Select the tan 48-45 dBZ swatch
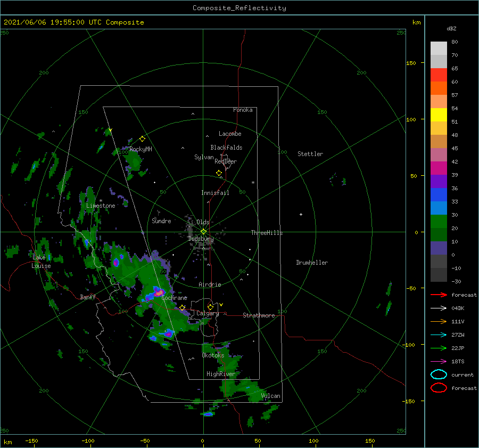479x448 pixels. [439, 141]
